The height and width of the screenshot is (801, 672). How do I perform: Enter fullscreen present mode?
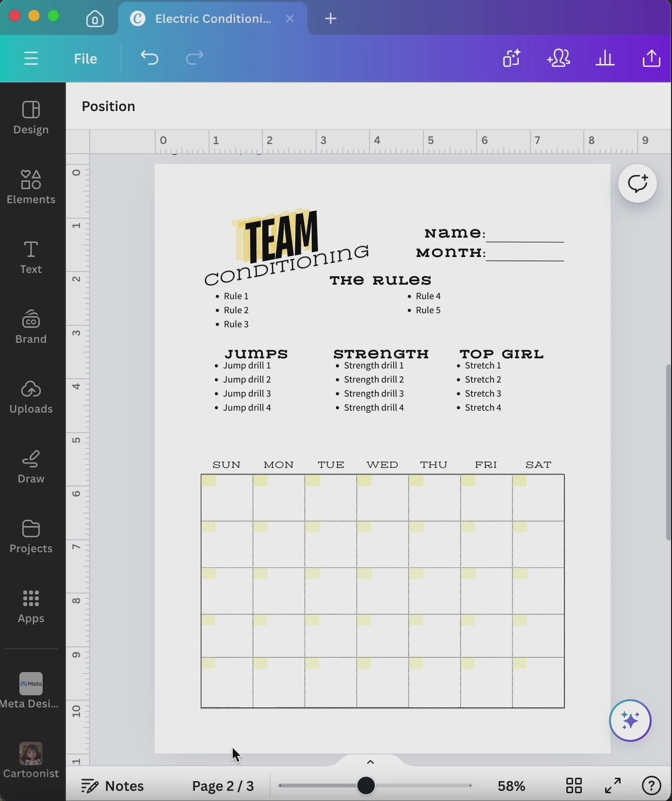click(613, 785)
